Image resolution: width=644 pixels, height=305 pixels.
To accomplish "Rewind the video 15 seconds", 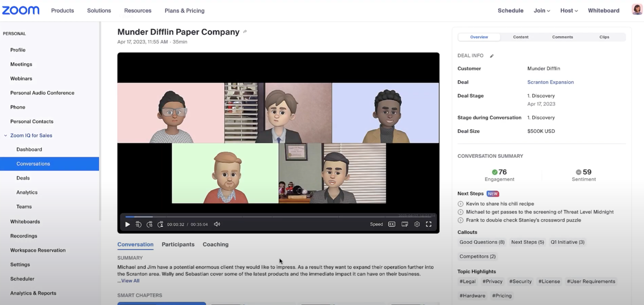I will [138, 224].
